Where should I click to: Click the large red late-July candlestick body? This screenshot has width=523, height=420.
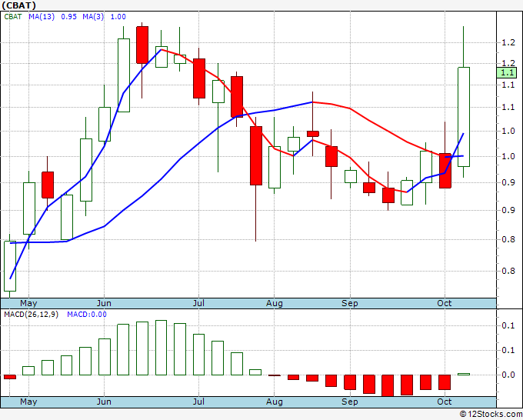256,155
